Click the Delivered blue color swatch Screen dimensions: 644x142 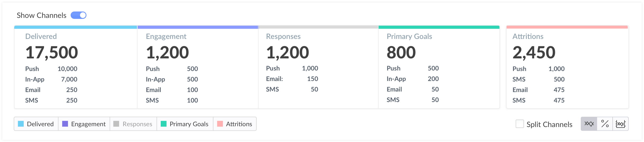point(21,124)
